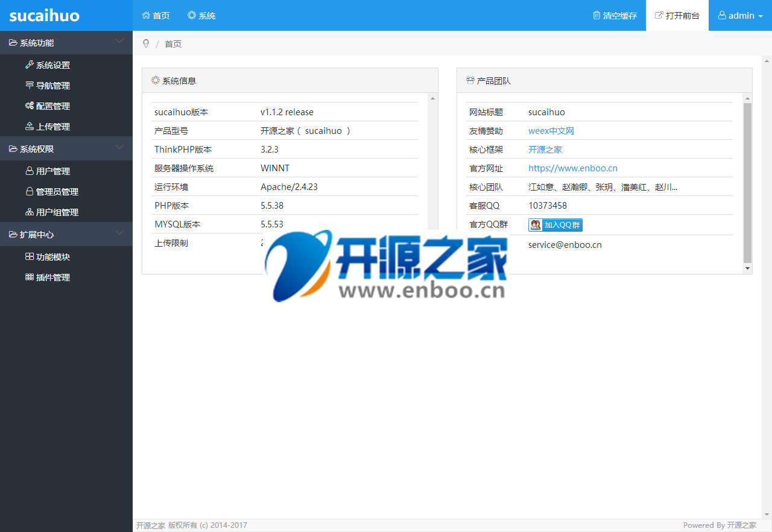Click the 产品团队 panel group icon
This screenshot has height=532, width=772.
(470, 80)
